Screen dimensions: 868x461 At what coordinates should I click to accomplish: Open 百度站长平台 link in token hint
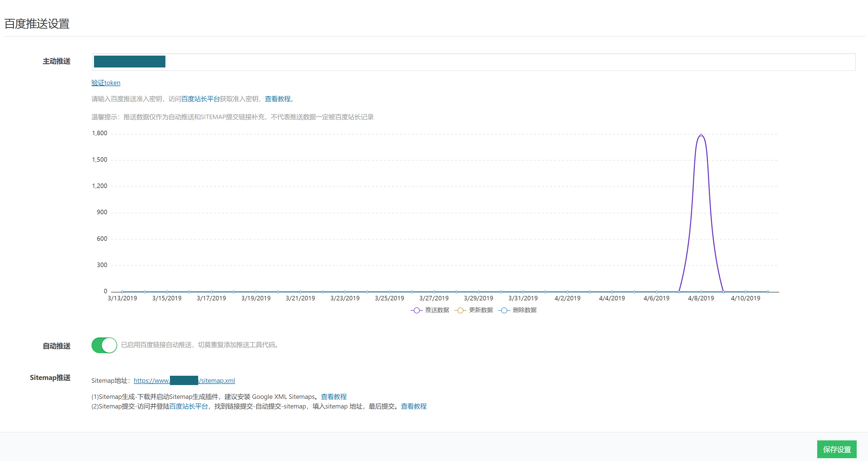200,99
